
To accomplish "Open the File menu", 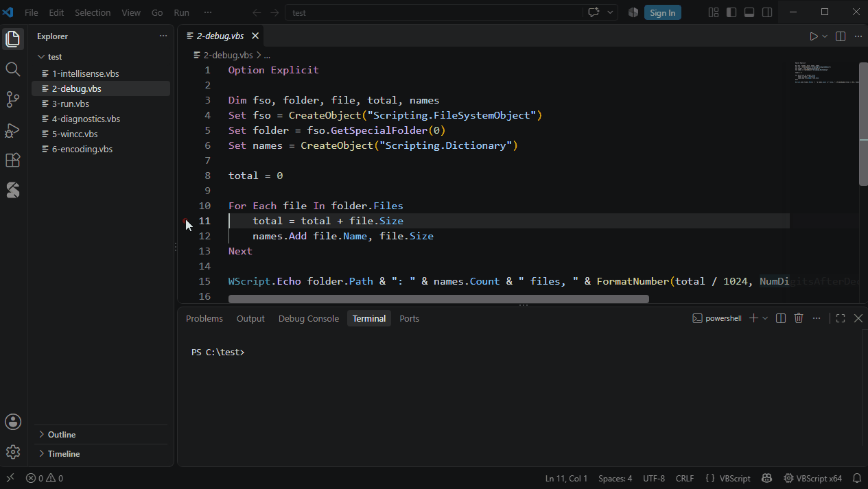I will click(x=32, y=12).
